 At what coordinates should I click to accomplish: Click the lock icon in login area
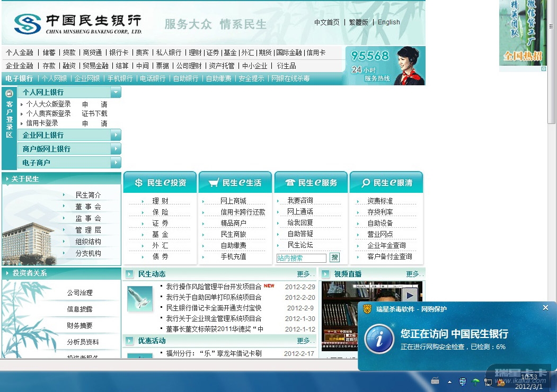click(9, 93)
